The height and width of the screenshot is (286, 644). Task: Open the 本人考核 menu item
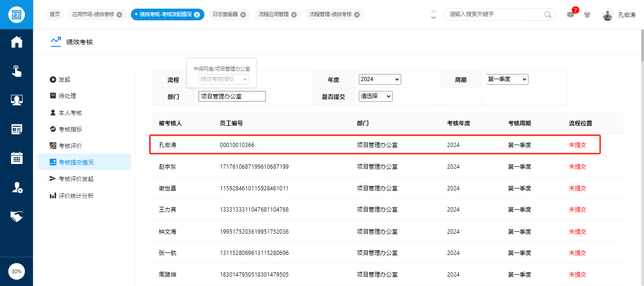coord(84,113)
